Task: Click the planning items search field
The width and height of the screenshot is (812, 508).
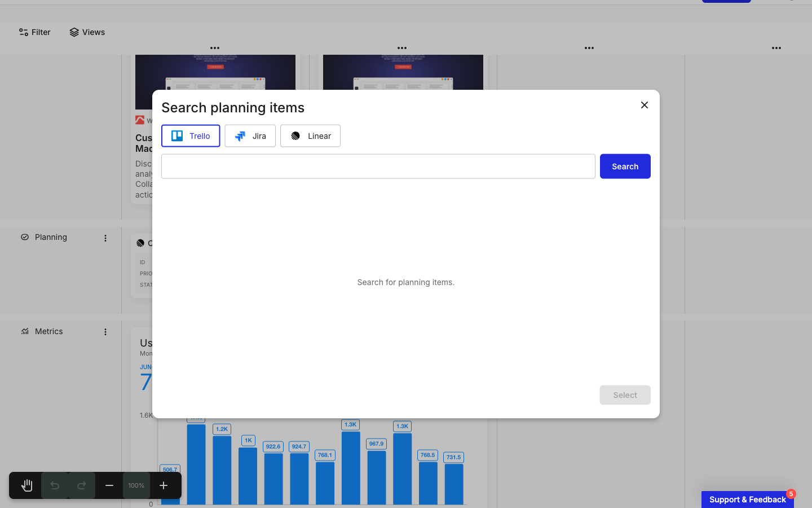Action: point(378,167)
